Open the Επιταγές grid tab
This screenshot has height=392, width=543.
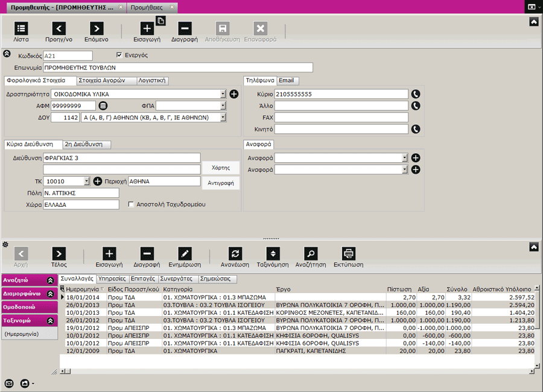(142, 279)
